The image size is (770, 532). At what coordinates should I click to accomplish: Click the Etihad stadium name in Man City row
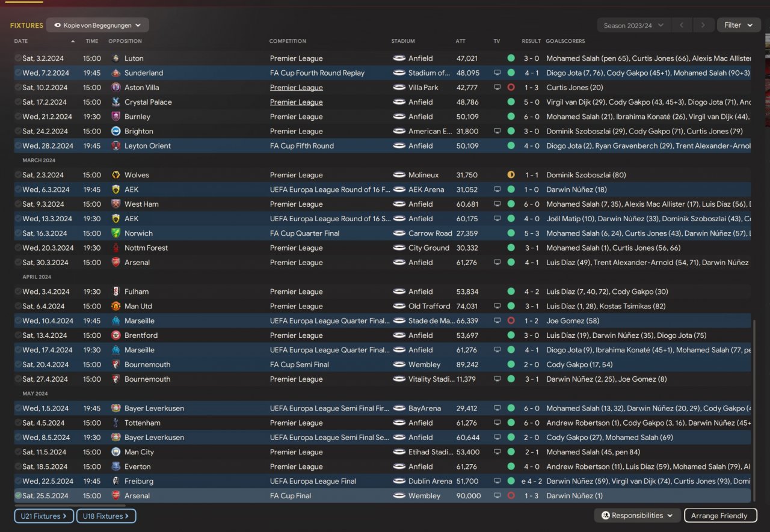pyautogui.click(x=430, y=452)
